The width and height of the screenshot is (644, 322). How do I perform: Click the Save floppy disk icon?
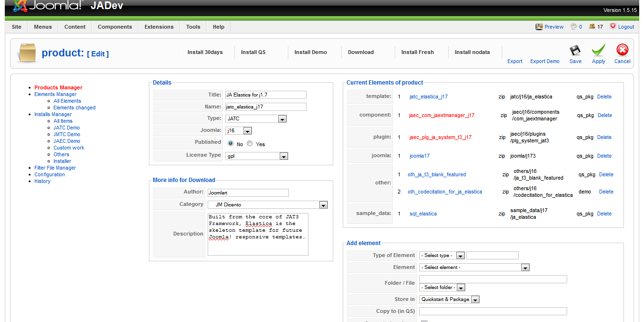pyautogui.click(x=575, y=50)
